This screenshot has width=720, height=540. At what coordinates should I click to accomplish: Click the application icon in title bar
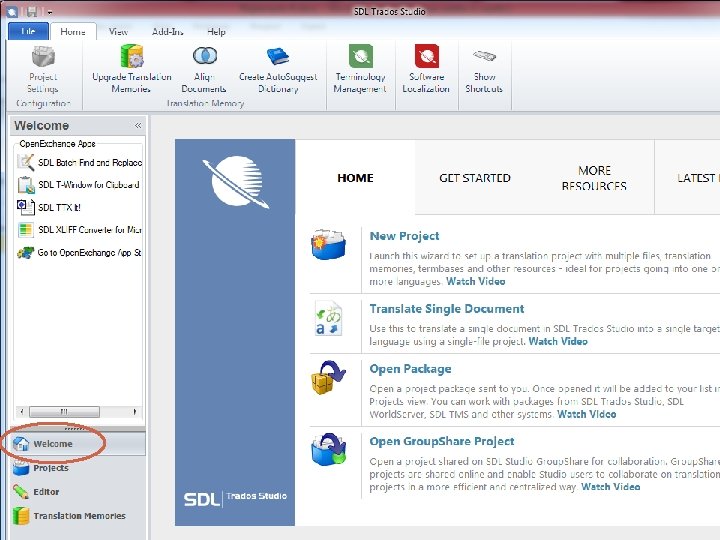[12, 12]
